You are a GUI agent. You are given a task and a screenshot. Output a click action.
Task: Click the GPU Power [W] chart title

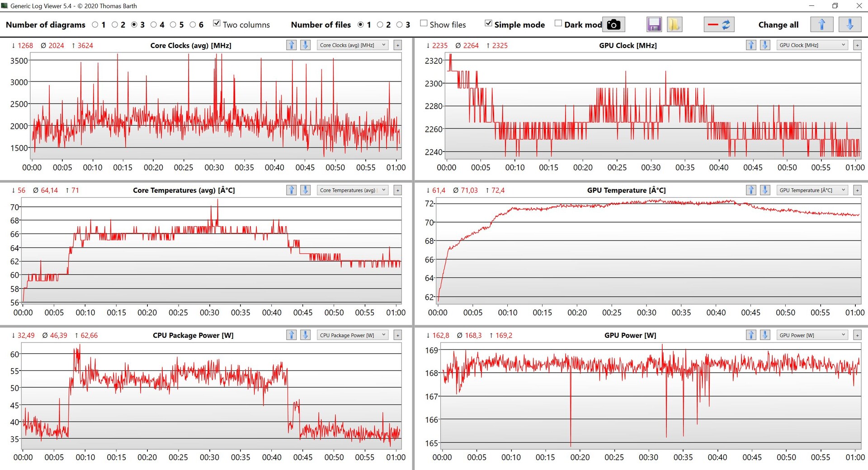click(x=630, y=335)
